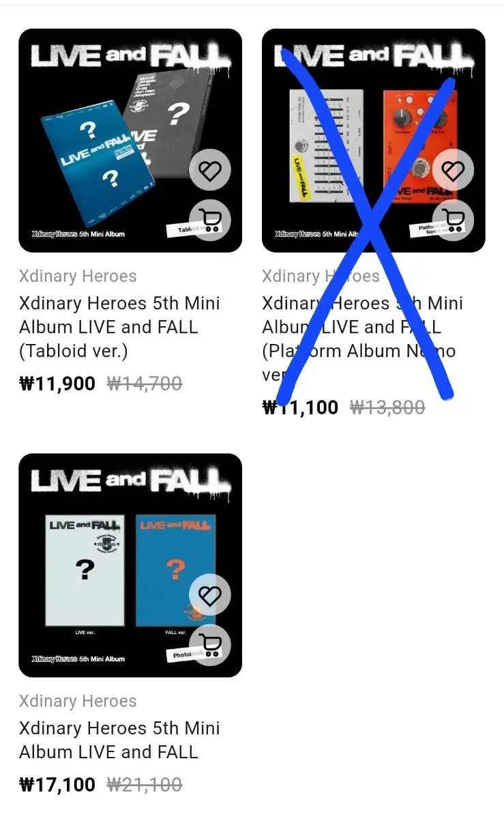Screen dimensions: 504x819
Task: Like the Platform Album Nemo ver. product
Action: pos(453,170)
